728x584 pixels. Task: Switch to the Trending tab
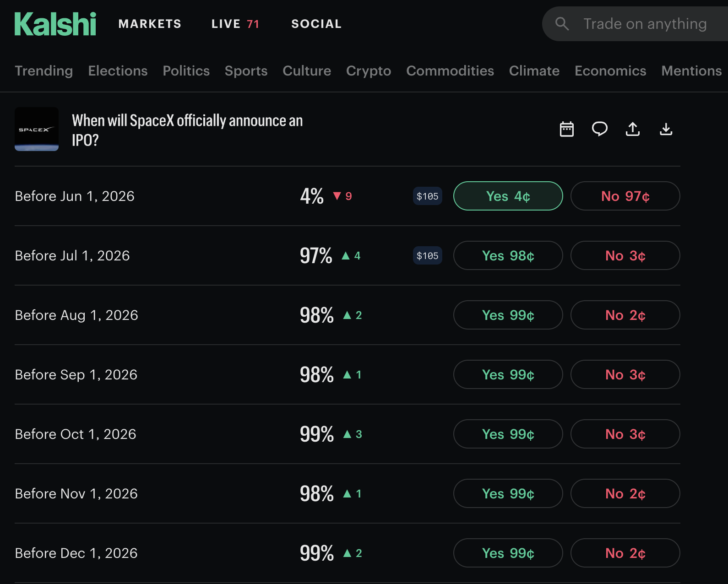pos(44,71)
